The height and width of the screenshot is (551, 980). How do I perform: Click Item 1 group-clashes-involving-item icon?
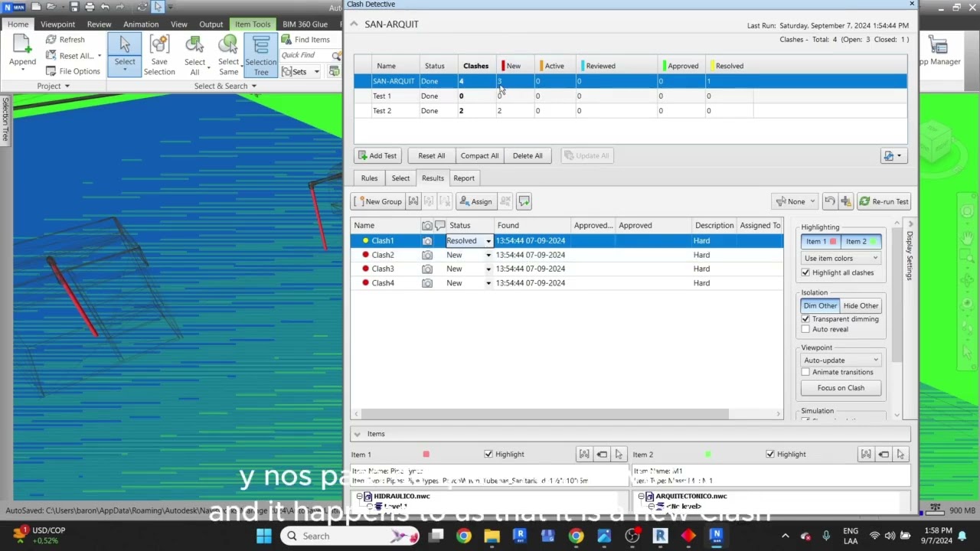click(x=584, y=455)
